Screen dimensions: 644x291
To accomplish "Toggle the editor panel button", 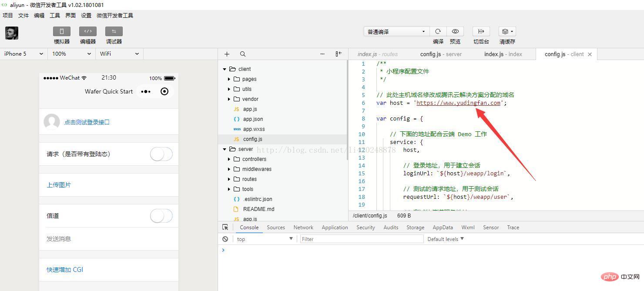I will coord(88,31).
